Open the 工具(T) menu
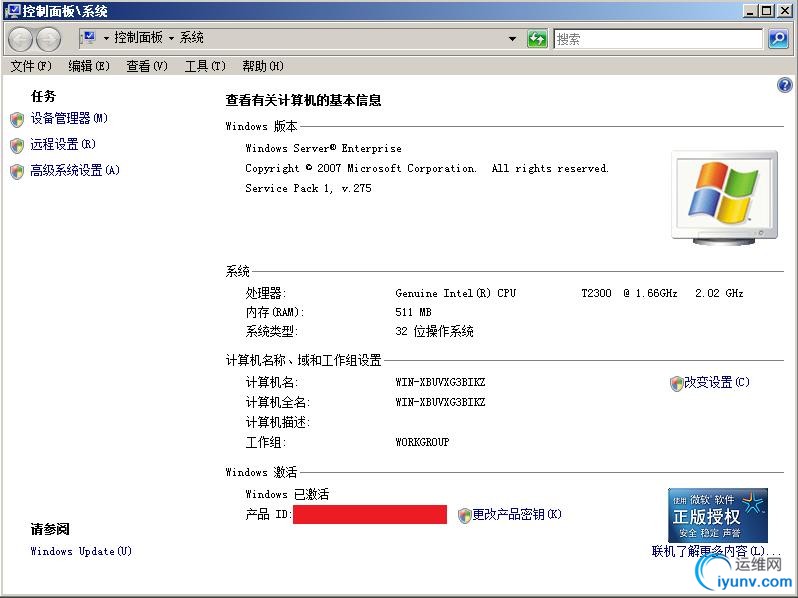Viewport: 798px width, 598px height. tap(205, 66)
